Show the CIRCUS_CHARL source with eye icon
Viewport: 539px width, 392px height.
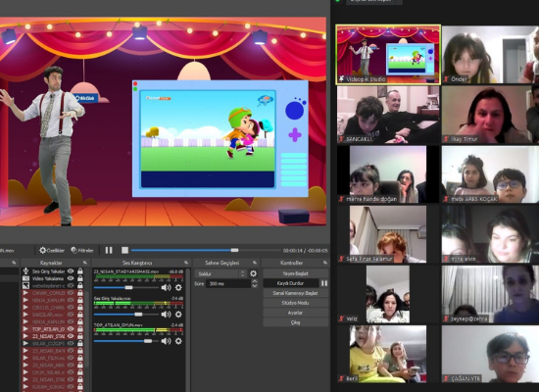71,308
